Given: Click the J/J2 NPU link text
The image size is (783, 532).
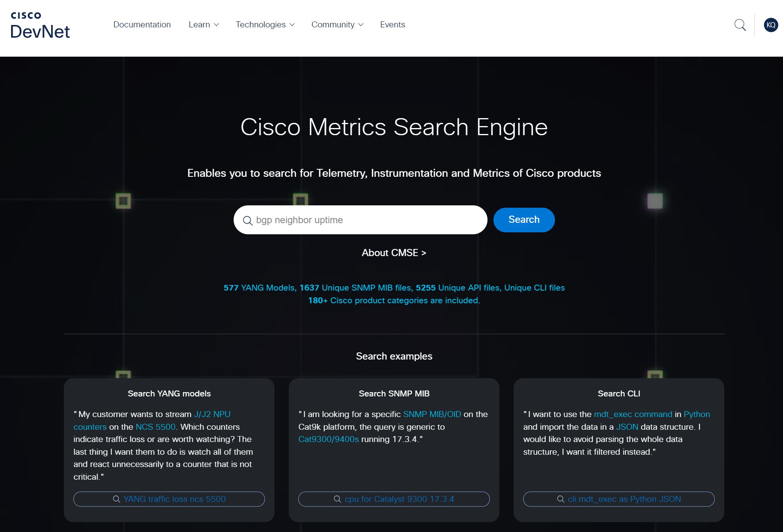Looking at the screenshot, I should point(212,414).
